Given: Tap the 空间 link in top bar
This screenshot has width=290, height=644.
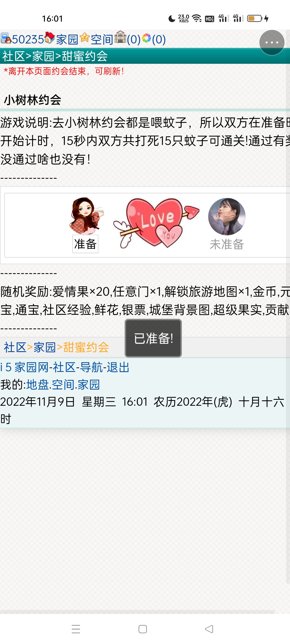Looking at the screenshot, I should pyautogui.click(x=102, y=39).
